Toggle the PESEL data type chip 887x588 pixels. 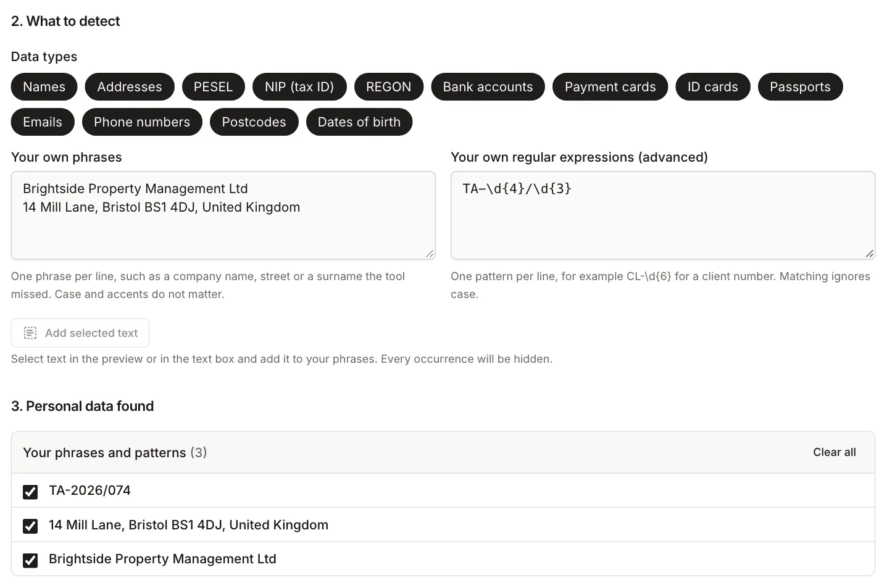(x=214, y=87)
